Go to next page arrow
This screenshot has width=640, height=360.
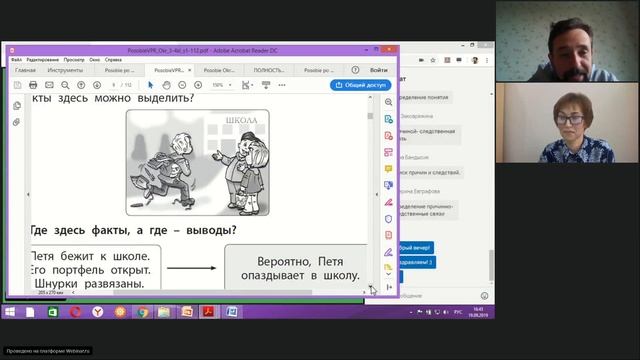coord(97,85)
